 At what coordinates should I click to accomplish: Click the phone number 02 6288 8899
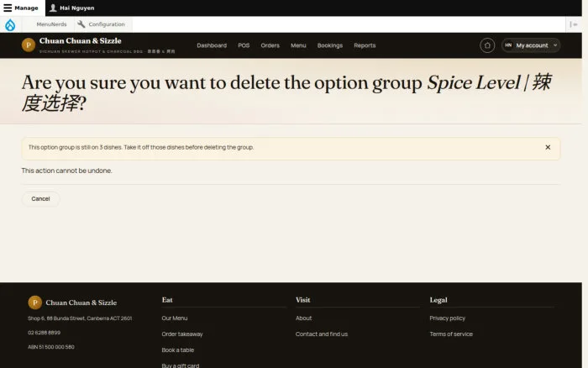click(x=44, y=333)
